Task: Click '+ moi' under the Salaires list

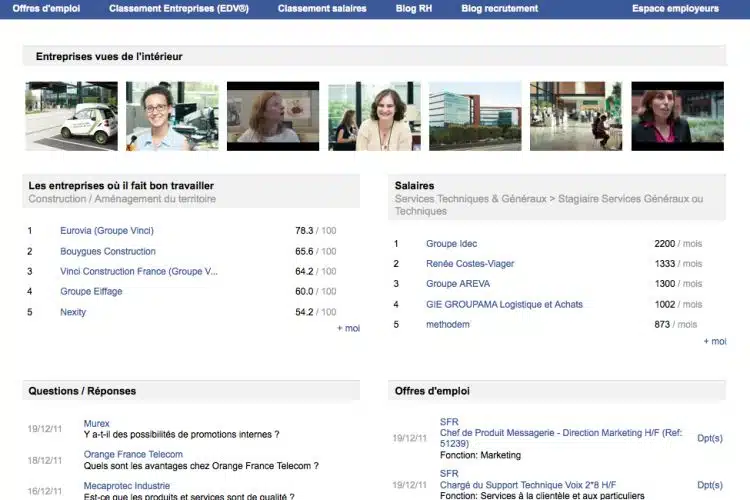Action: tap(715, 341)
